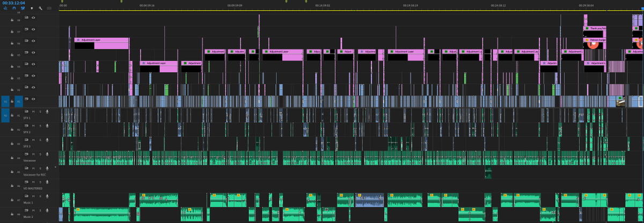Select the track label 'VO MASTERED'
Viewport: 644px width, 223px height.
pyautogui.click(x=32, y=188)
